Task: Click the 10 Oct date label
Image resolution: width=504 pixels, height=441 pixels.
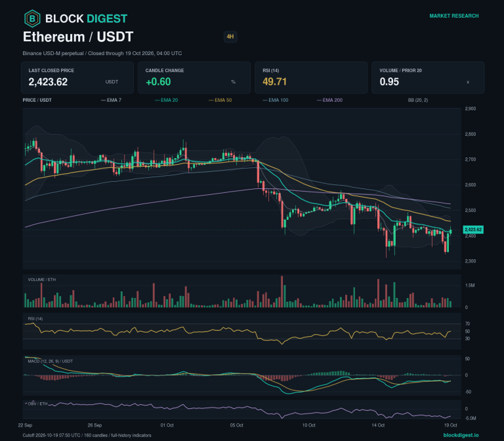Action: tap(309, 425)
